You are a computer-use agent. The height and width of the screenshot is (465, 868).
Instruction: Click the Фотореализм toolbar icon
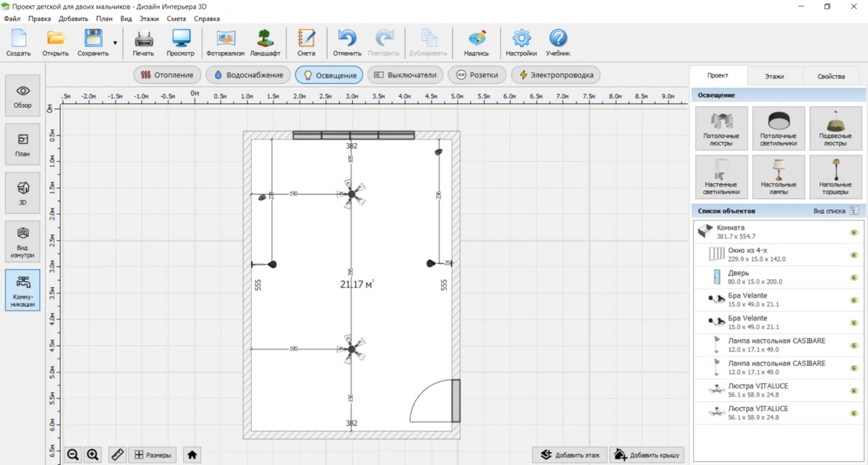pos(225,42)
